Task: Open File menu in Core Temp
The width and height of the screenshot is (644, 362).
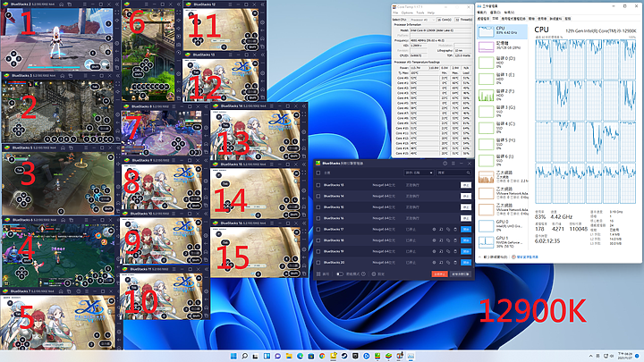Action: coord(395,13)
